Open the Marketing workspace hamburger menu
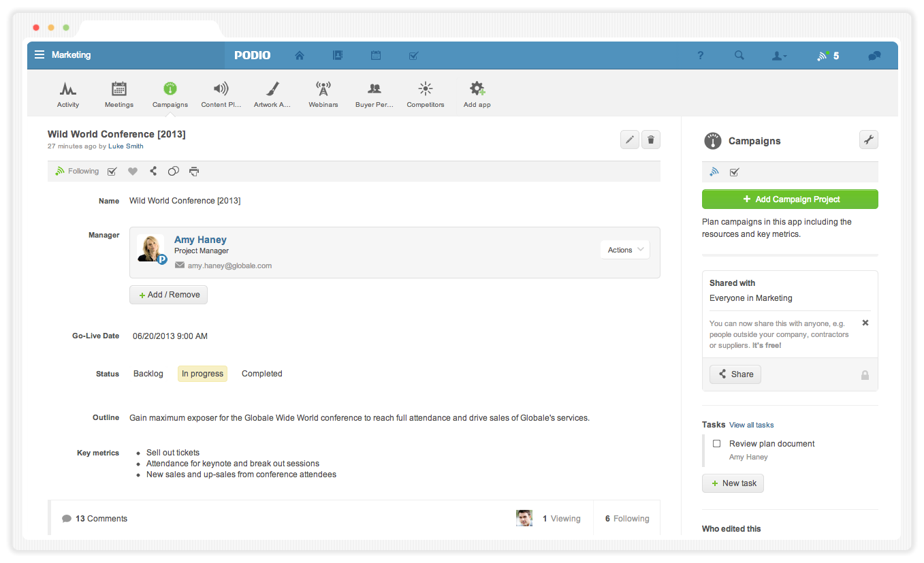Screen dimensions: 924x563 (x=39, y=55)
